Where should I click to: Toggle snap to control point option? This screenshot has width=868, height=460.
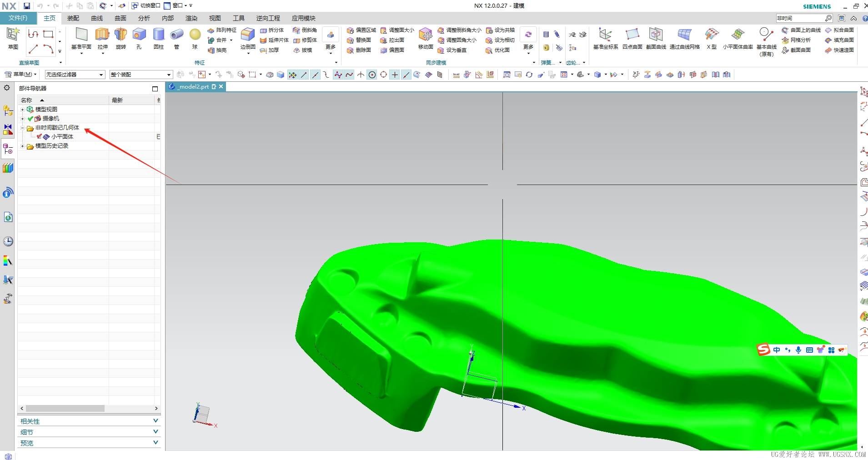[326, 75]
